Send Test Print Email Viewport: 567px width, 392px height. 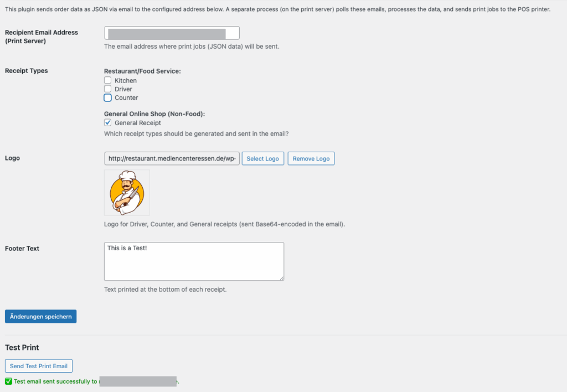coord(39,366)
